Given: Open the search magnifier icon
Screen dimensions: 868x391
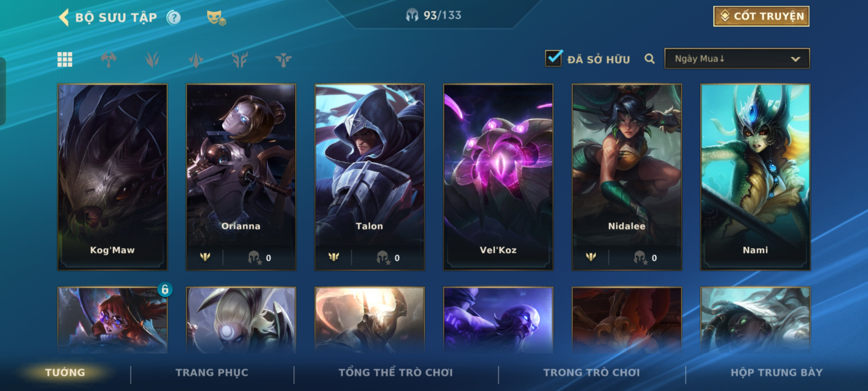Looking at the screenshot, I should [650, 59].
